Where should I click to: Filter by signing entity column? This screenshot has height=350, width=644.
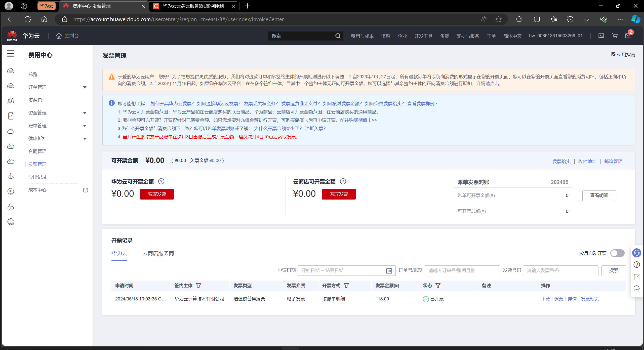click(x=198, y=286)
